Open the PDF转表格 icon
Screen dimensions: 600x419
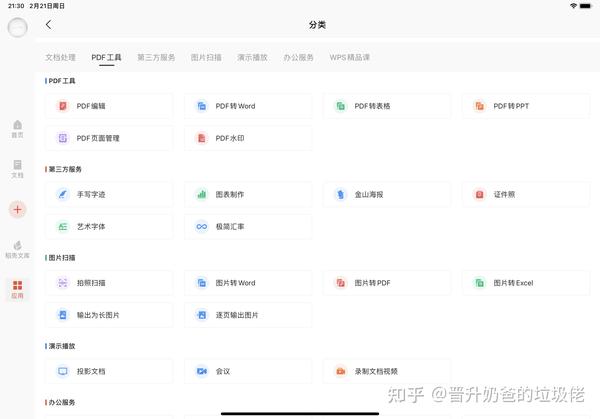point(341,106)
